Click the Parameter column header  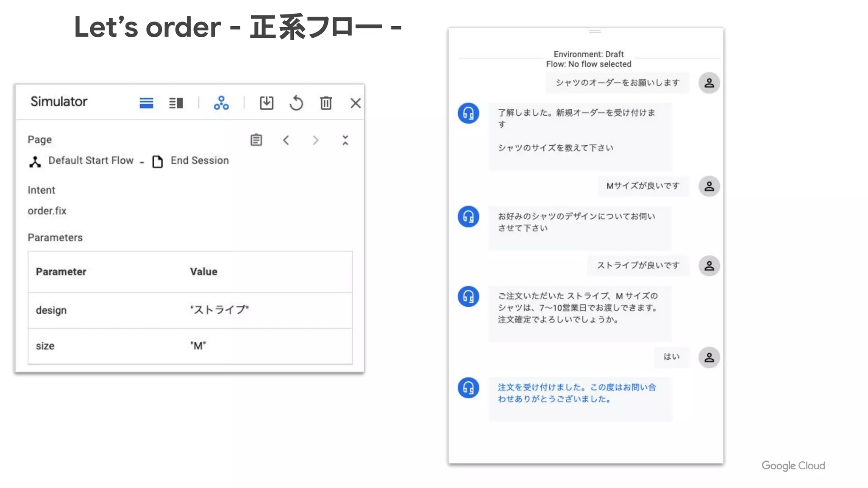[x=61, y=272]
